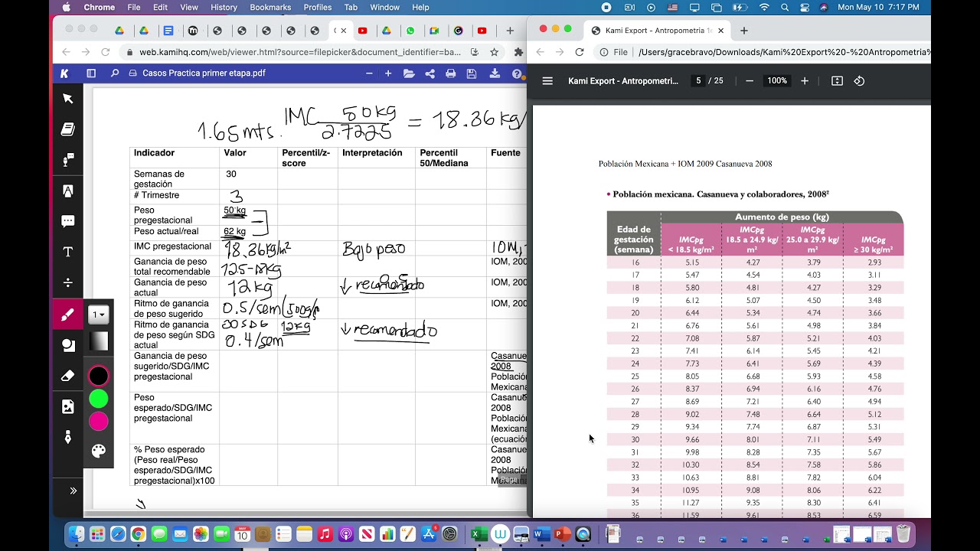Click the Casos Practica primer etapa.pdf title
Screen dimensions: 980x551
(204, 73)
